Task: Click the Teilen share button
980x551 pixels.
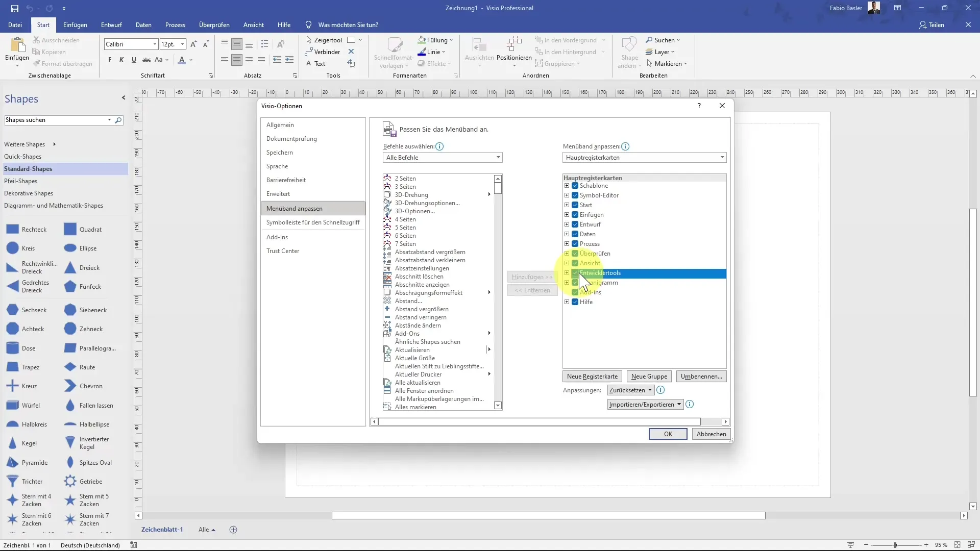Action: [x=932, y=24]
